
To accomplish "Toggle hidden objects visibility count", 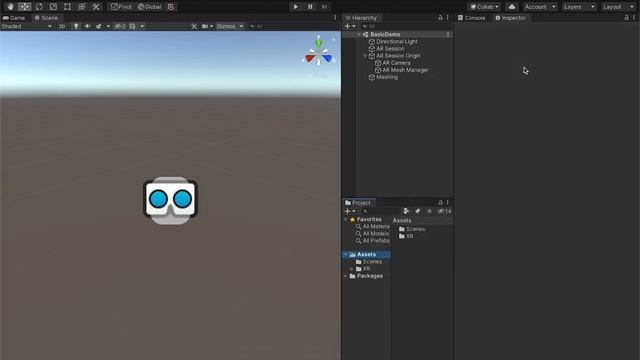I will 120,26.
